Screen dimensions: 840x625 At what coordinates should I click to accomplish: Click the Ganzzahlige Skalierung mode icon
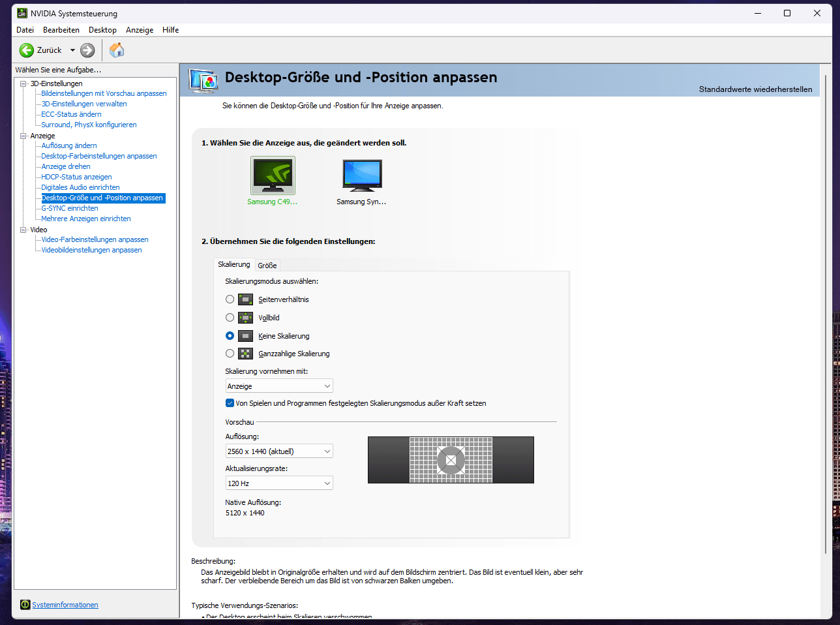[245, 354]
